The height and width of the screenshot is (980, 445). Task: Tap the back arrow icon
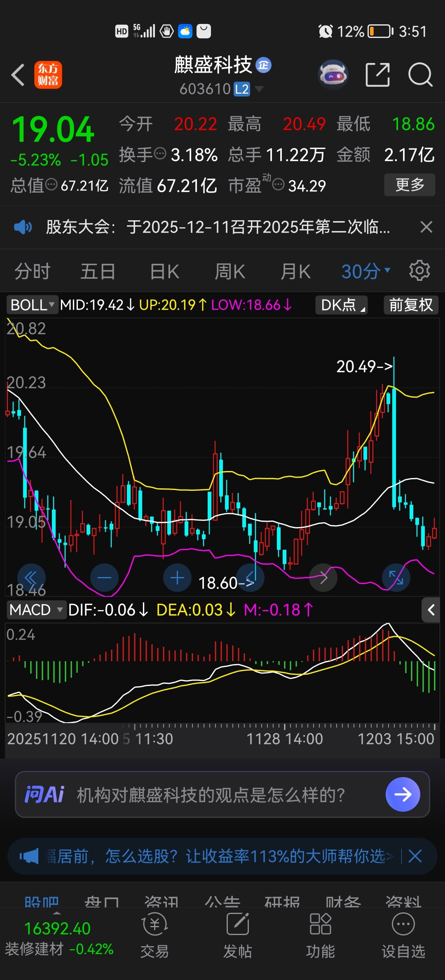(x=18, y=75)
